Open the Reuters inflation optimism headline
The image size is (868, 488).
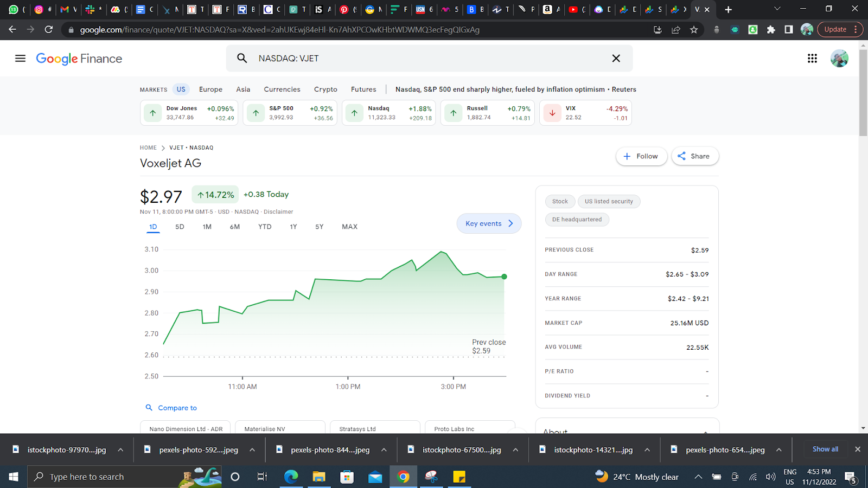pos(516,89)
